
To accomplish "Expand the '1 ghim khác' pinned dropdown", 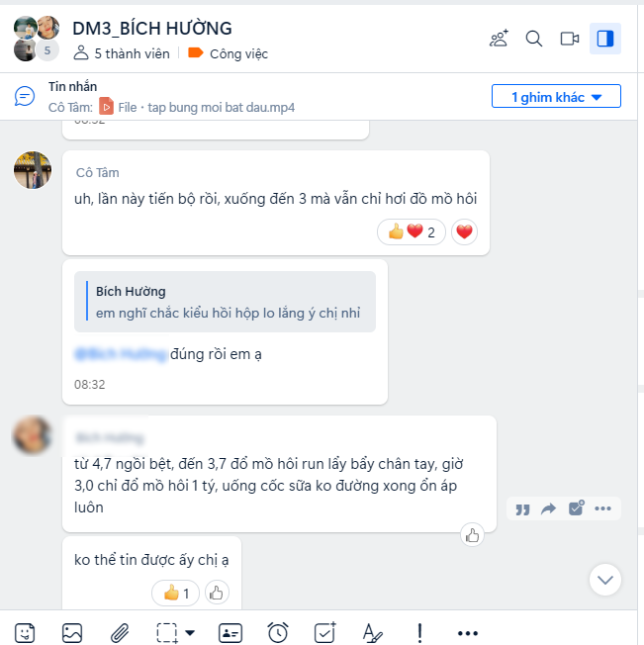I will tap(556, 97).
